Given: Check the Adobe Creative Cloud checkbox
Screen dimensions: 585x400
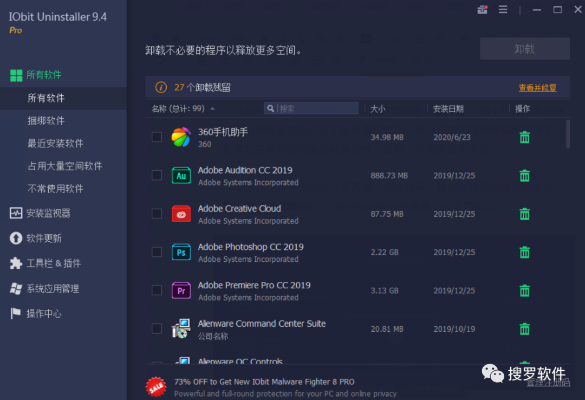Looking at the screenshot, I should click(x=157, y=214).
